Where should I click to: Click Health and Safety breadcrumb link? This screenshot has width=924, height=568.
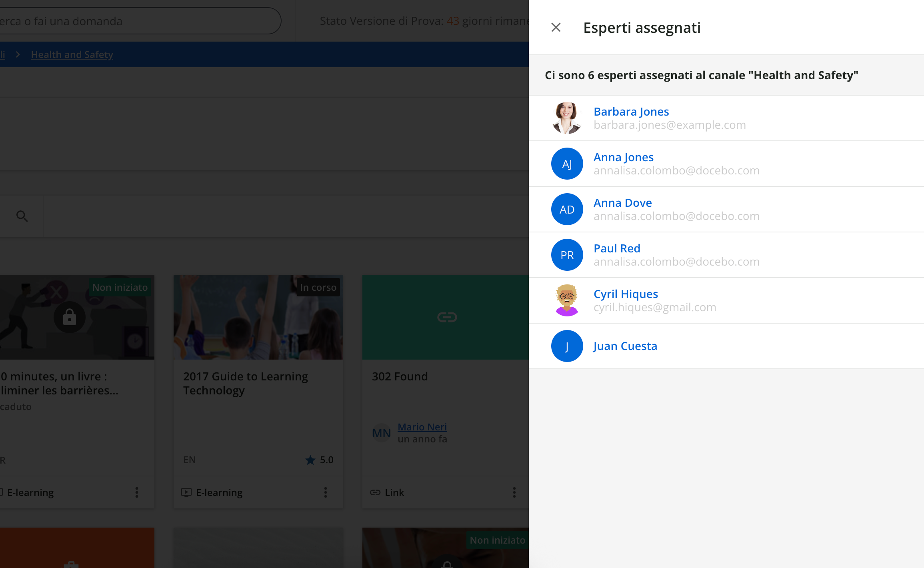click(x=72, y=54)
